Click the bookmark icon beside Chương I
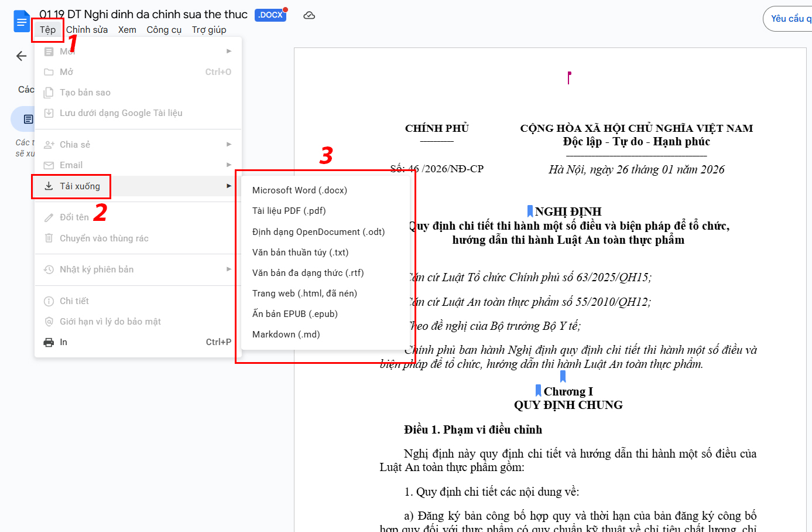The width and height of the screenshot is (812, 532). pos(539,391)
